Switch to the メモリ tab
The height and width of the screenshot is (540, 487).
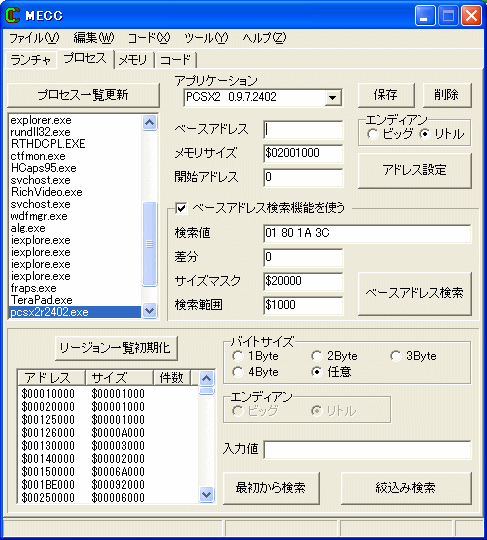pyautogui.click(x=133, y=60)
